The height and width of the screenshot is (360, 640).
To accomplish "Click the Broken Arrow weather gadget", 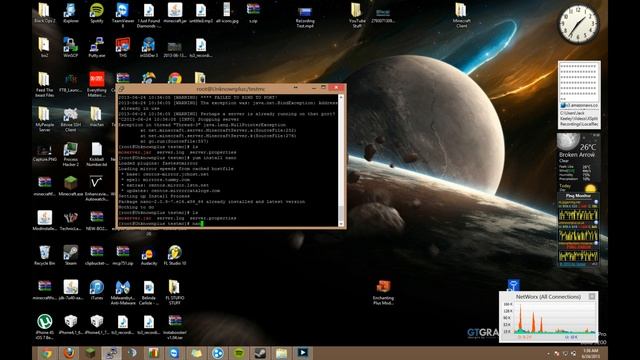I will coord(578,162).
